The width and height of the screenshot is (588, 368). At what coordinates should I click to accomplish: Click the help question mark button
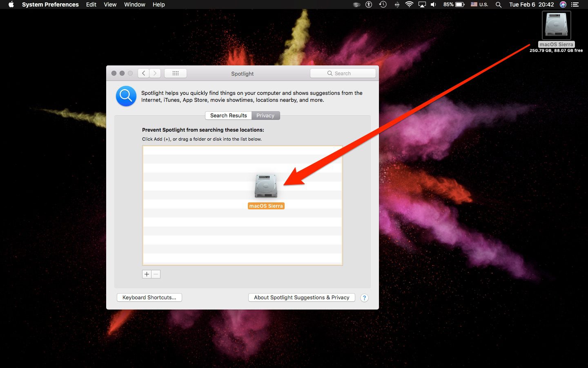point(365,298)
